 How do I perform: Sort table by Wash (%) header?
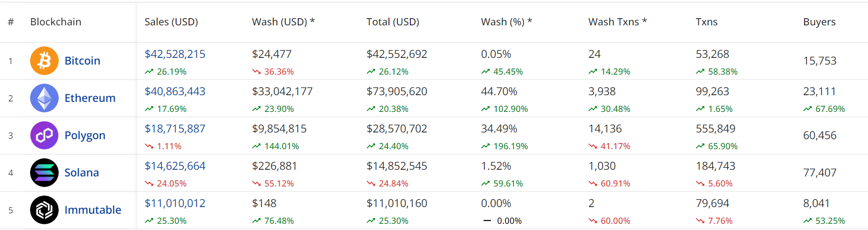tap(506, 22)
